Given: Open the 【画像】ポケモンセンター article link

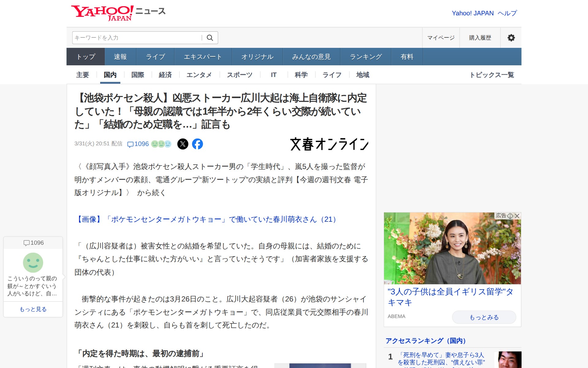Looking at the screenshot, I should [x=207, y=219].
